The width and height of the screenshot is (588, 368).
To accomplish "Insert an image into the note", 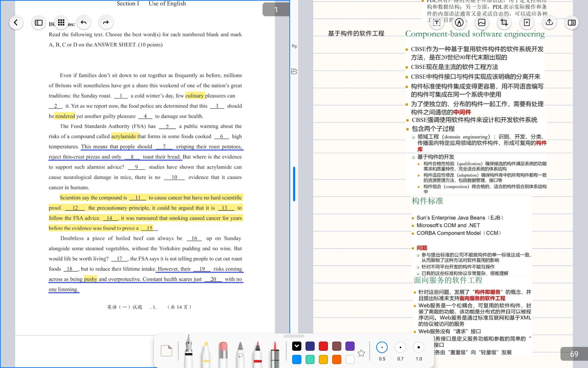I will pyautogui.click(x=481, y=22).
